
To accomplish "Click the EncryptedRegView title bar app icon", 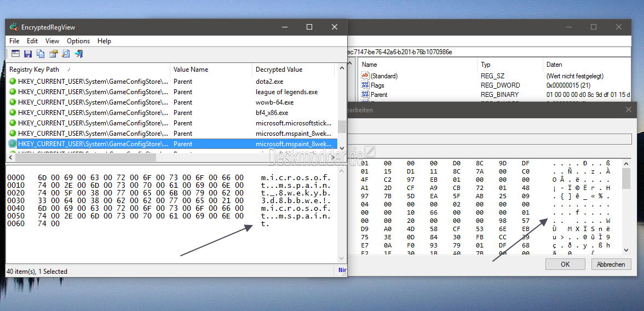I will (14, 27).
